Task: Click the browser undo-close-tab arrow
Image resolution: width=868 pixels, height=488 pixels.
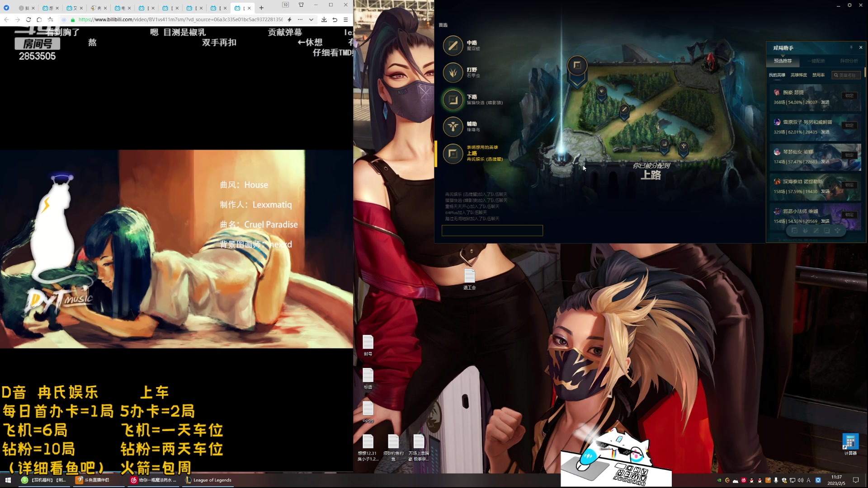Action: pos(335,19)
